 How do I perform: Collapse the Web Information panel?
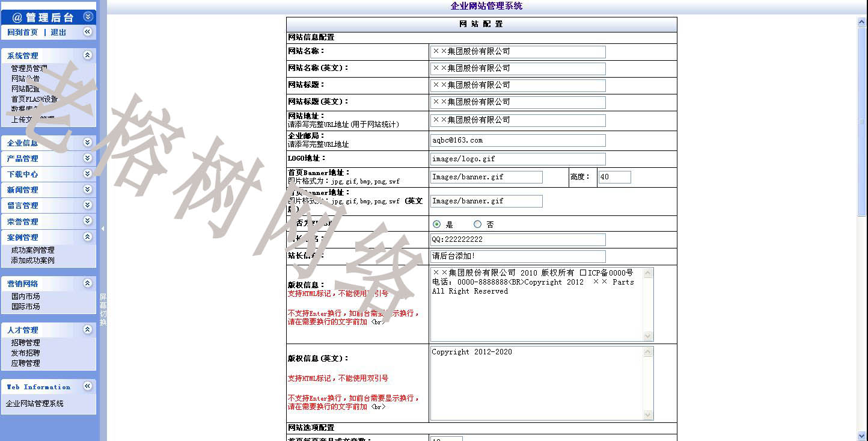tap(88, 386)
